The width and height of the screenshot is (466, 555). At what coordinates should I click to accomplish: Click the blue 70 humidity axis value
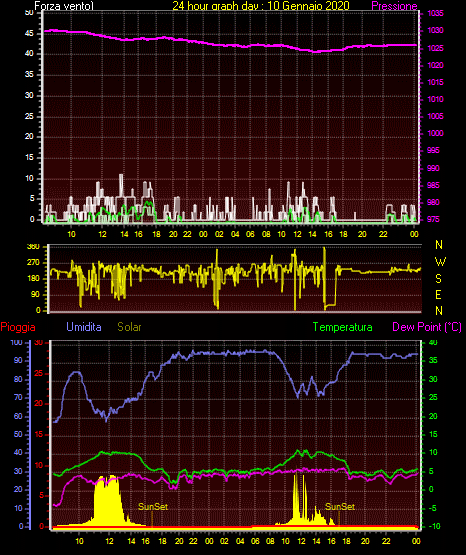18,397
